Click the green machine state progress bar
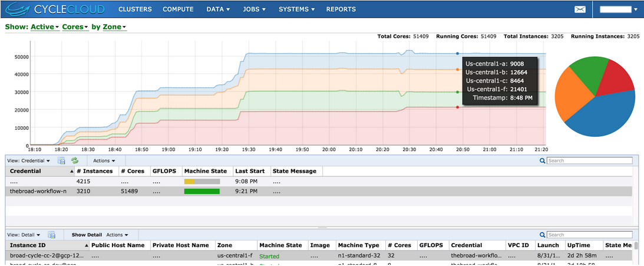 (202, 191)
